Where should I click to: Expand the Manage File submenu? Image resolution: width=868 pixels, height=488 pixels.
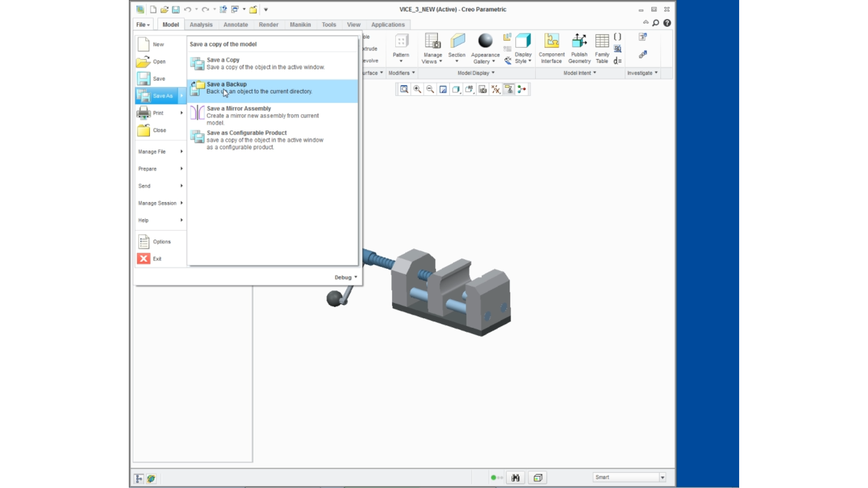pos(160,152)
